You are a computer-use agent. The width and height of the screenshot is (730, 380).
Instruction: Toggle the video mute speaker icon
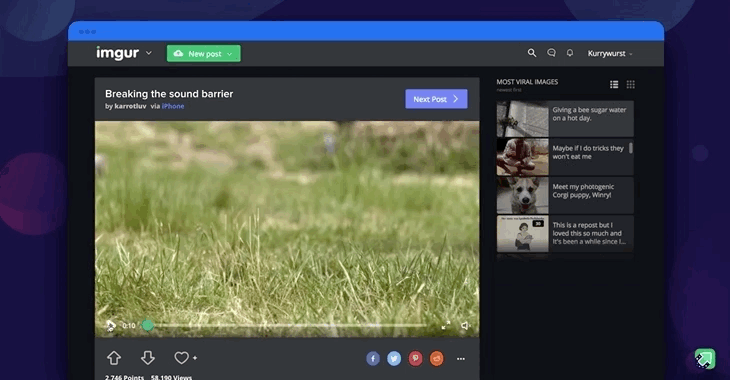465,326
